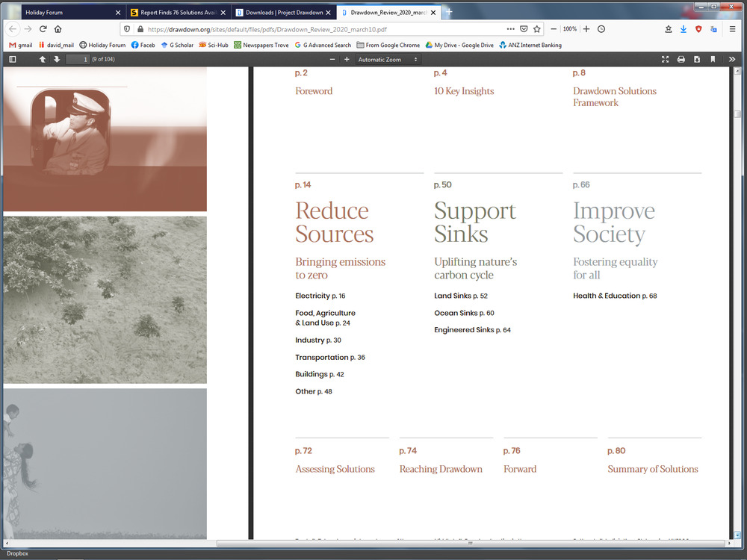Viewport: 747px width, 560px height.
Task: Click the PDF zoom in plus button
Action: point(347,59)
